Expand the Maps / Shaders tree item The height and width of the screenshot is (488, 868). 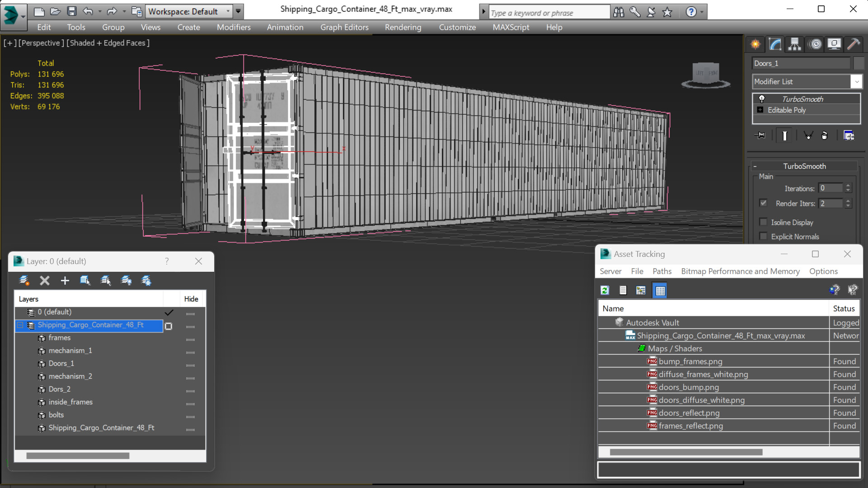tap(675, 348)
